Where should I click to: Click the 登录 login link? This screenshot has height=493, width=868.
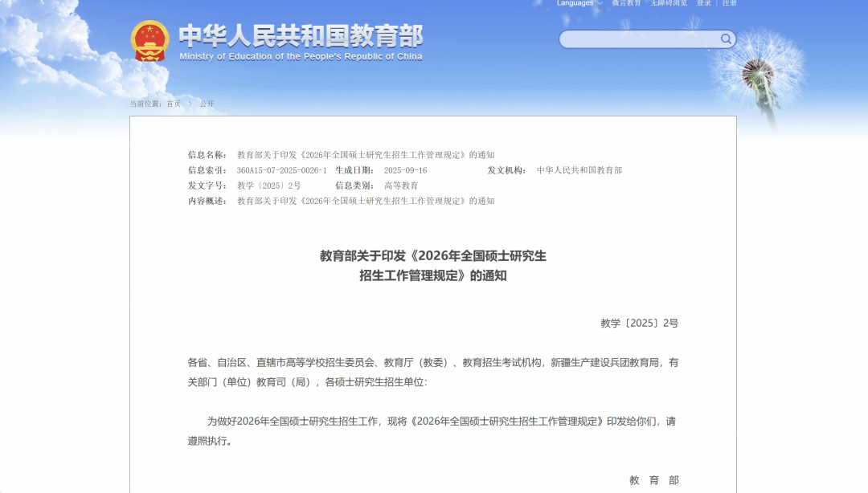tap(704, 3)
